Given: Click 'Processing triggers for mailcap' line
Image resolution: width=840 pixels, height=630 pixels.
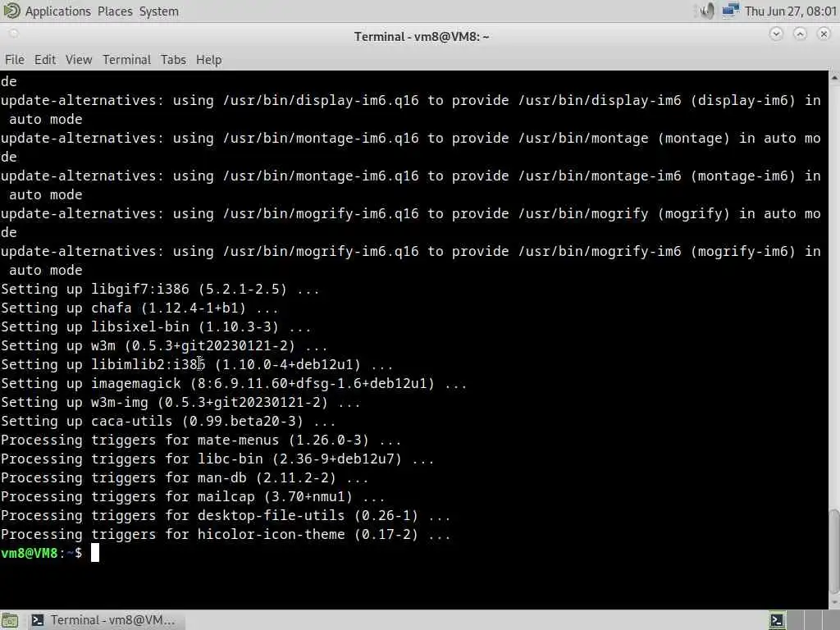Looking at the screenshot, I should (x=192, y=496).
